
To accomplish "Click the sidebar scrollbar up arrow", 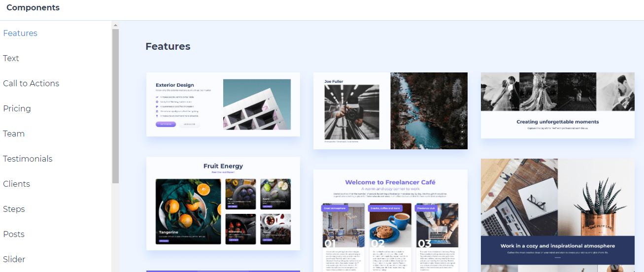I will (x=115, y=25).
